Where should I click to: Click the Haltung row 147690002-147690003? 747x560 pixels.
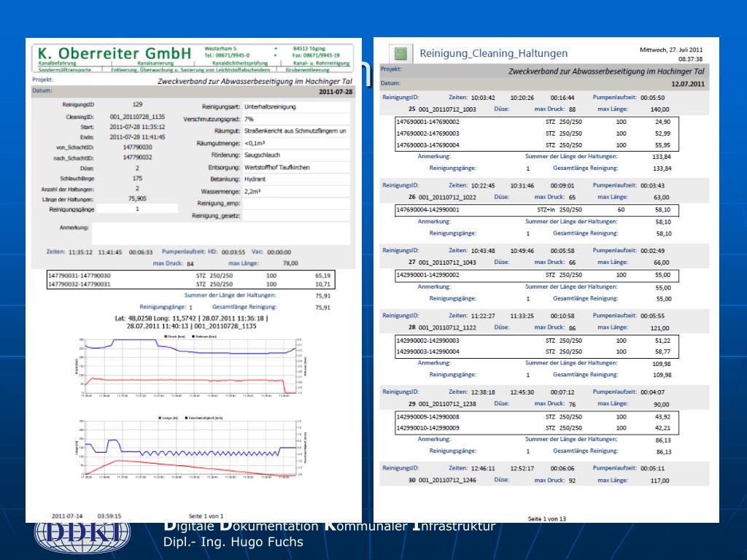[x=537, y=134]
